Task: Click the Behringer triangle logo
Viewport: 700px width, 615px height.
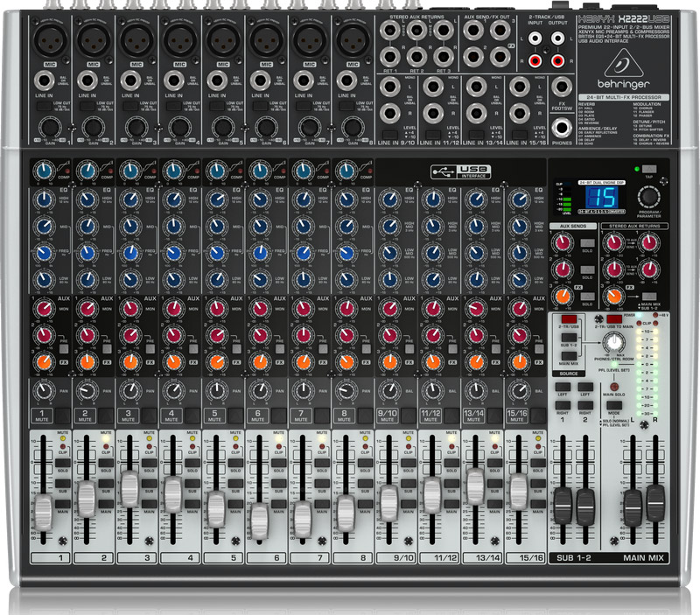Action: (x=624, y=63)
